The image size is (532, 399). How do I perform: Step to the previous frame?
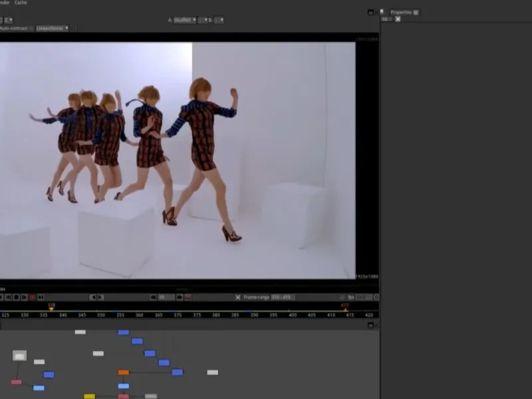coord(93,297)
